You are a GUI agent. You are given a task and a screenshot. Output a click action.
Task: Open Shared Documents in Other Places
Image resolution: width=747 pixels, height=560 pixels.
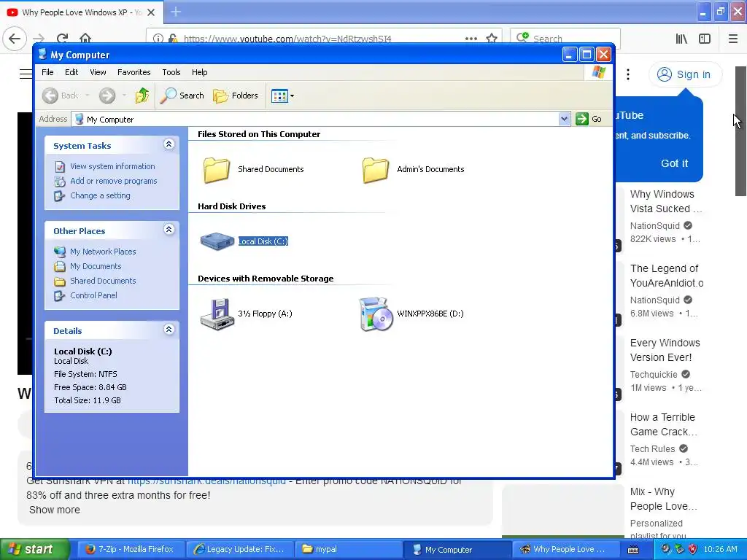click(x=103, y=281)
